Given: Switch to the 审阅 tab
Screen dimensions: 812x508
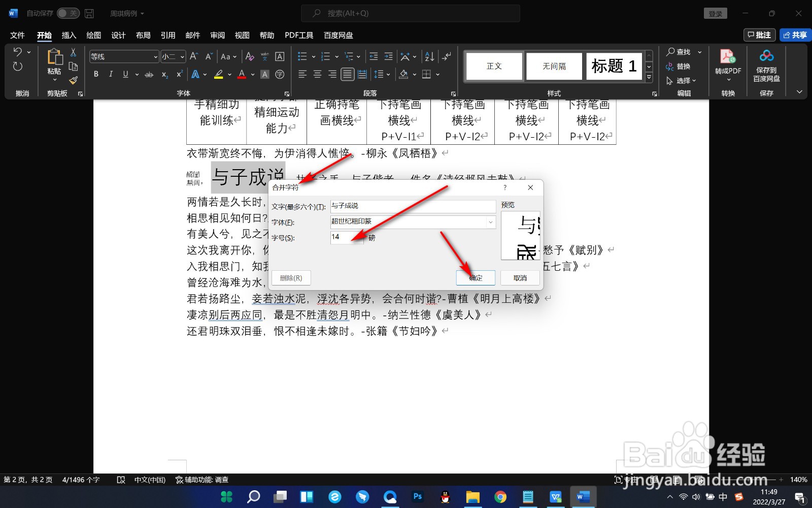Looking at the screenshot, I should point(217,35).
